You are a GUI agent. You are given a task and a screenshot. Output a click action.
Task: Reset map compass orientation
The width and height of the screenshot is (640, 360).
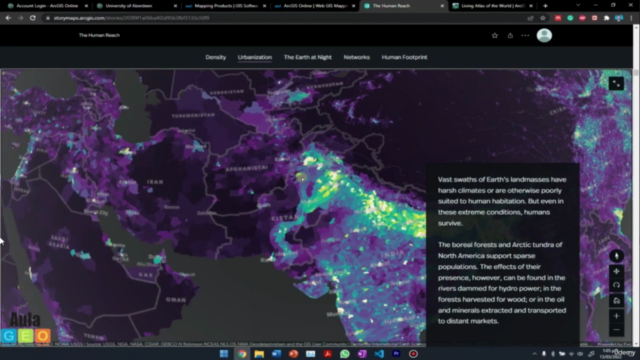616,256
